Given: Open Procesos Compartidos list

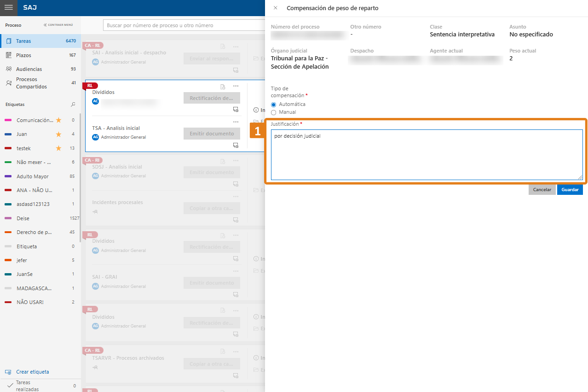Looking at the screenshot, I should click(31, 83).
